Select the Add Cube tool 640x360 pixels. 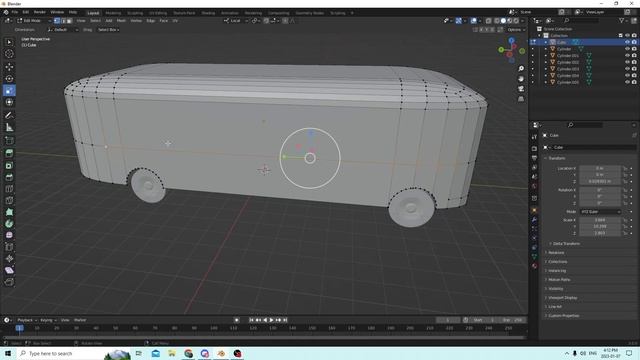pos(9,141)
